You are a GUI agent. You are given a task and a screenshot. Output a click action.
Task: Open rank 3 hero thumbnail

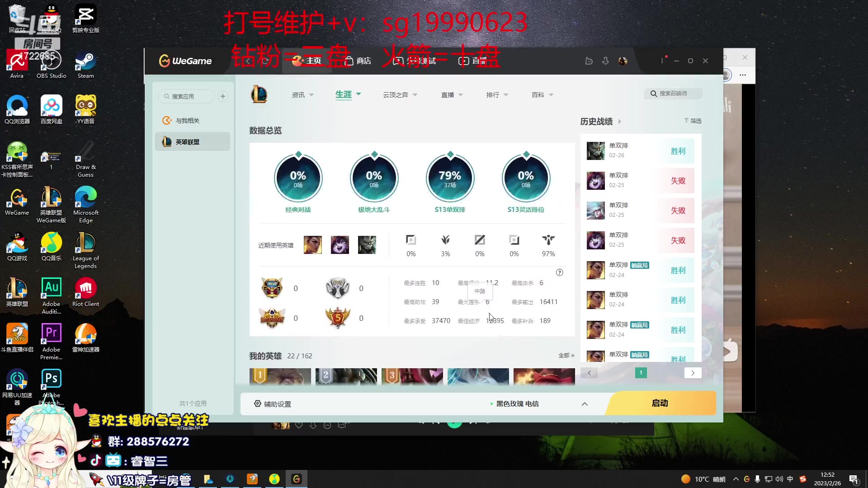412,377
